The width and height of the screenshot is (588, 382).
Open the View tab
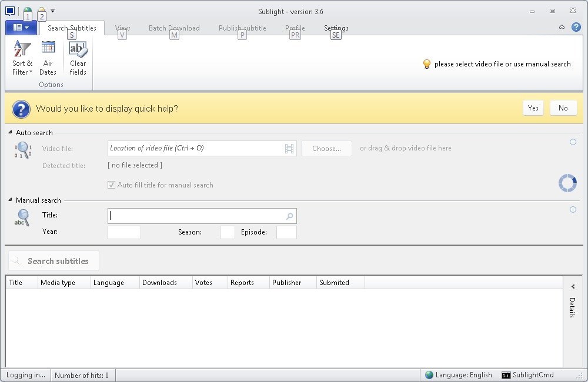[x=122, y=28]
